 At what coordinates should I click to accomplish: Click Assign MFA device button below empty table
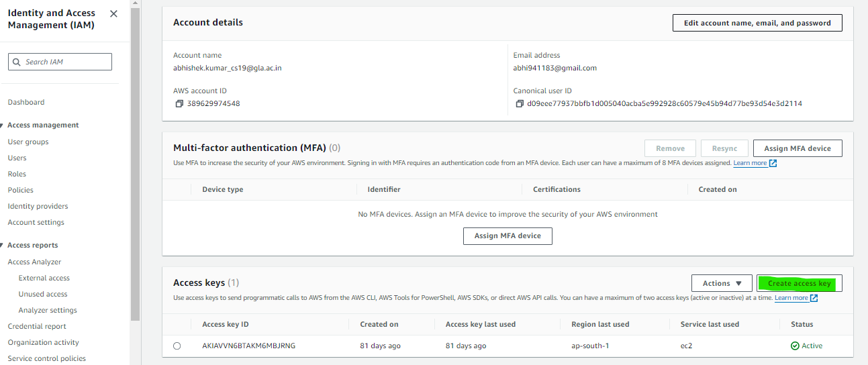coord(508,236)
